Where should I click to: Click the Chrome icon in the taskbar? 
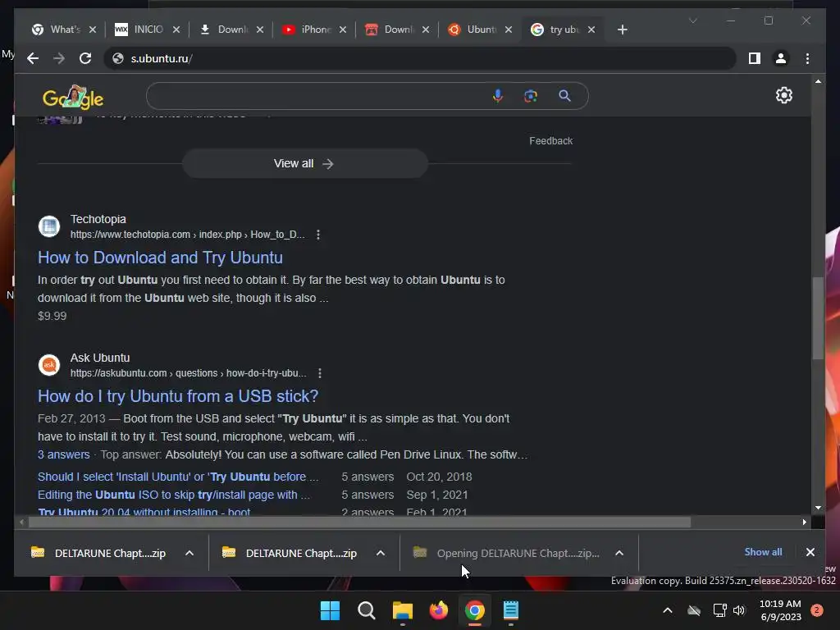(475, 610)
